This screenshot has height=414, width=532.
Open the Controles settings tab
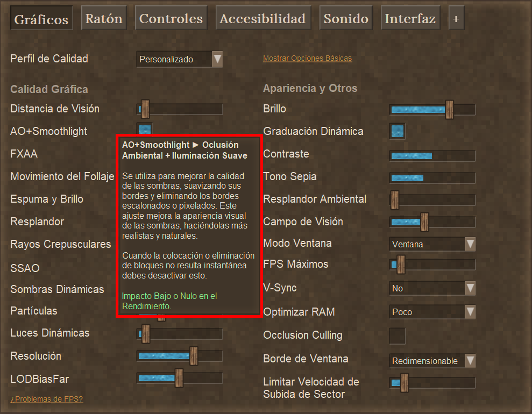click(171, 19)
